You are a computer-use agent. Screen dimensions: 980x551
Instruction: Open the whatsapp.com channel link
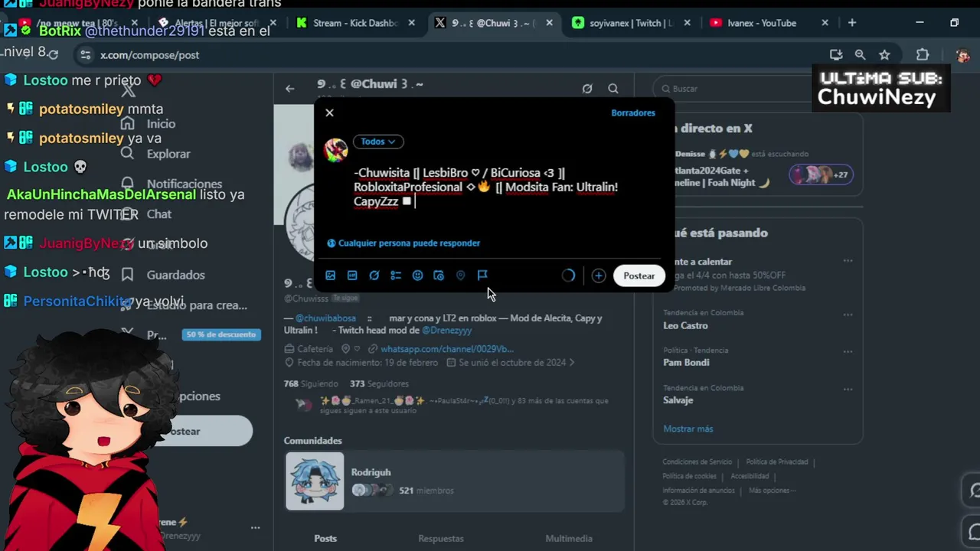(x=447, y=349)
